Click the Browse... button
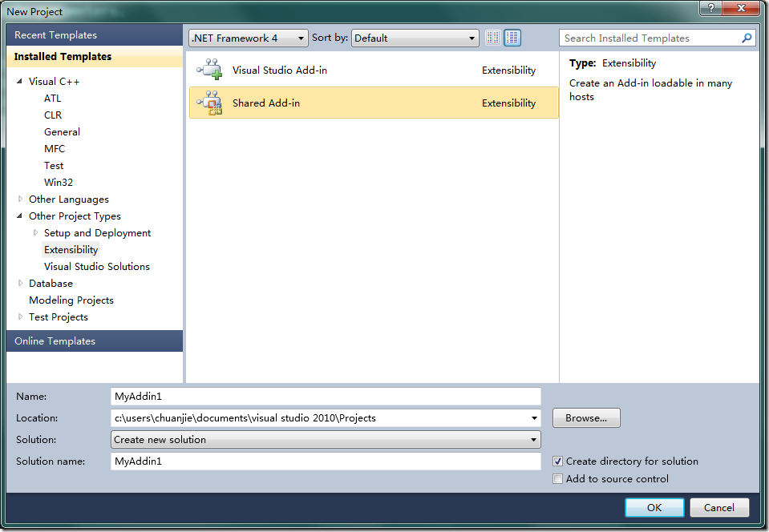The width and height of the screenshot is (769, 532). (x=586, y=418)
